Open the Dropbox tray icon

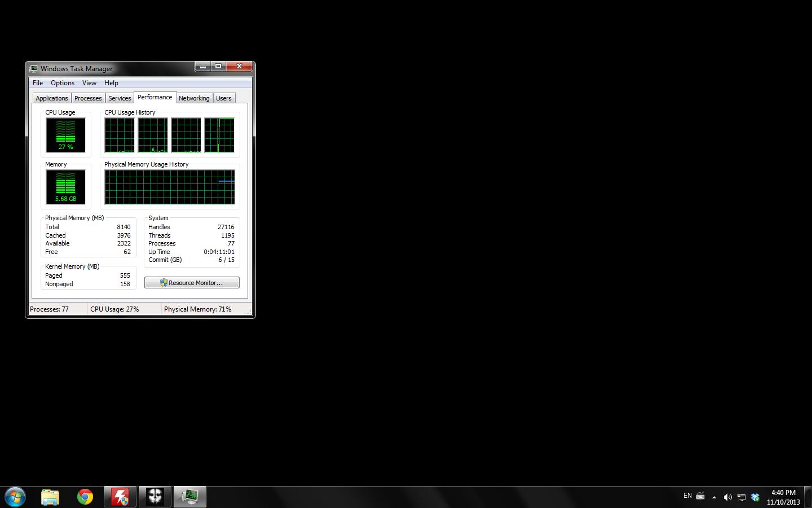coord(756,497)
